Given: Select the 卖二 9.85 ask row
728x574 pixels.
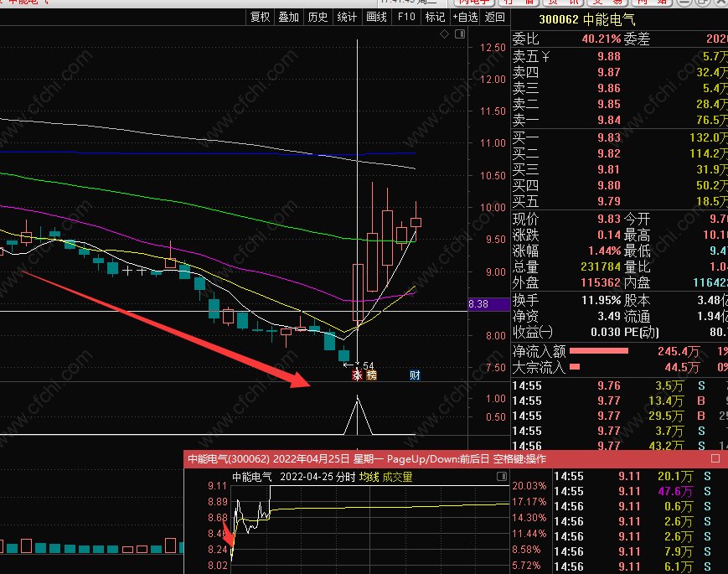Looking at the screenshot, I should (619, 104).
